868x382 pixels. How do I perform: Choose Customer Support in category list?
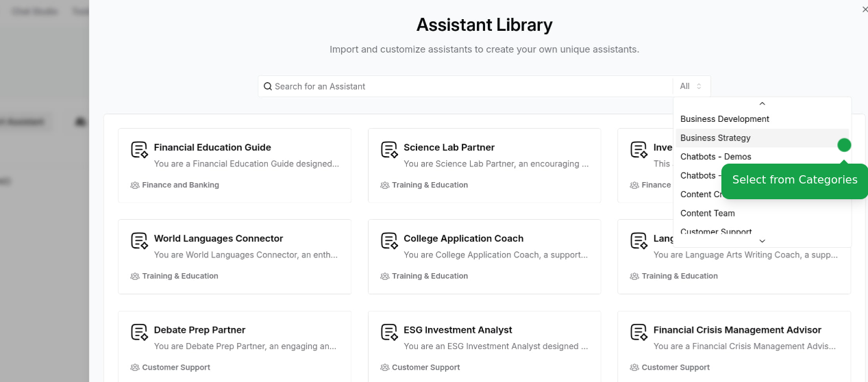click(762, 232)
